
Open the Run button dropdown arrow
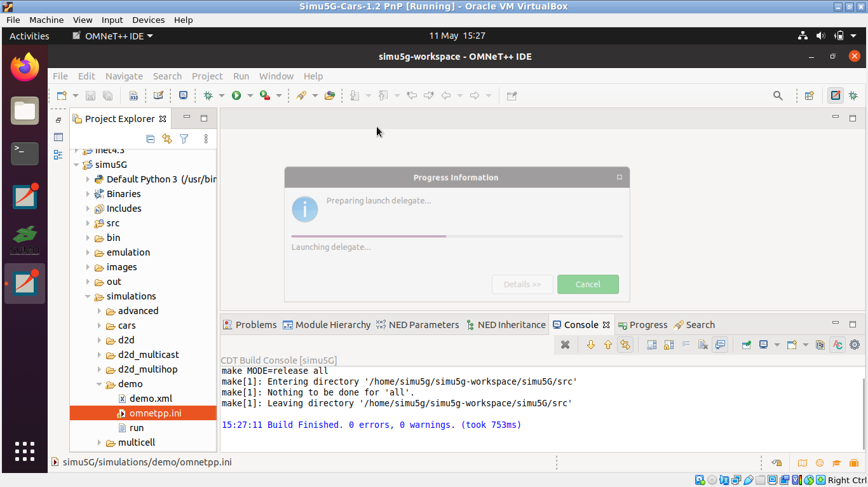click(250, 95)
